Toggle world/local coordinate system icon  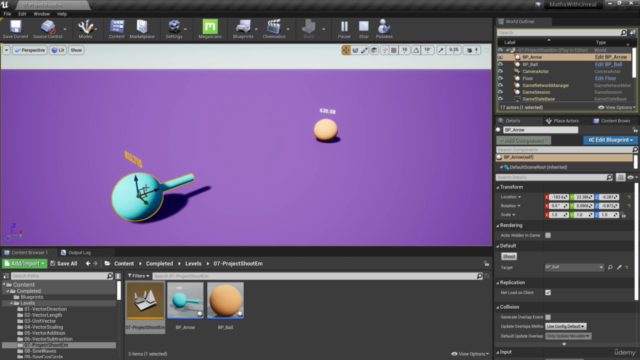point(374,50)
